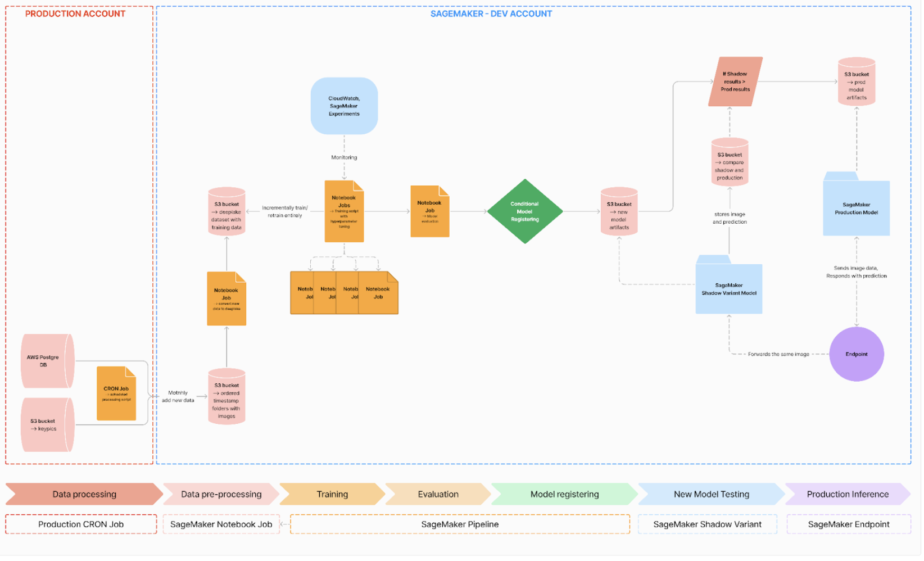Click the Data processing stage arrow
The height and width of the screenshot is (561, 924).
click(84, 495)
